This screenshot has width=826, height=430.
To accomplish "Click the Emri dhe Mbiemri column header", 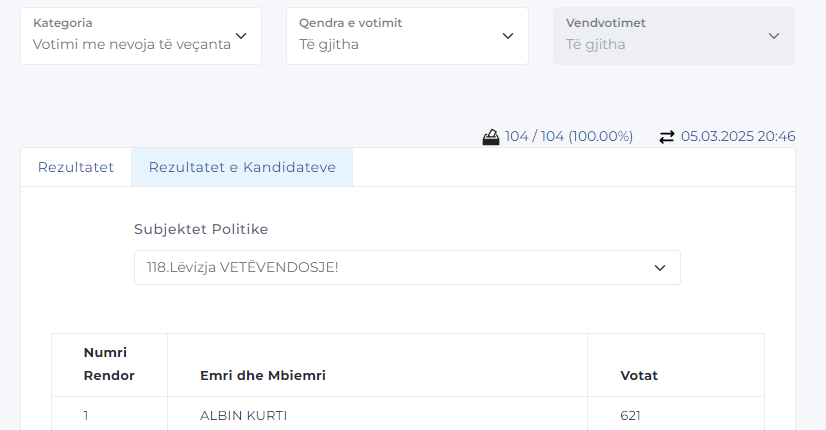I will pos(263,375).
